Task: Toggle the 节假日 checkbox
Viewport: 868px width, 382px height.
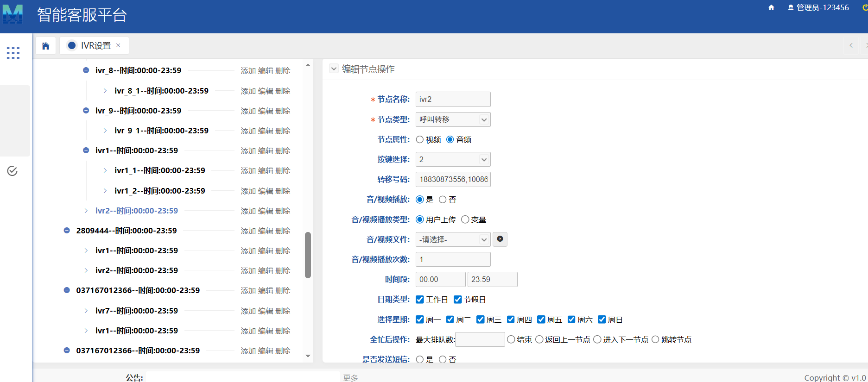Action: (458, 300)
